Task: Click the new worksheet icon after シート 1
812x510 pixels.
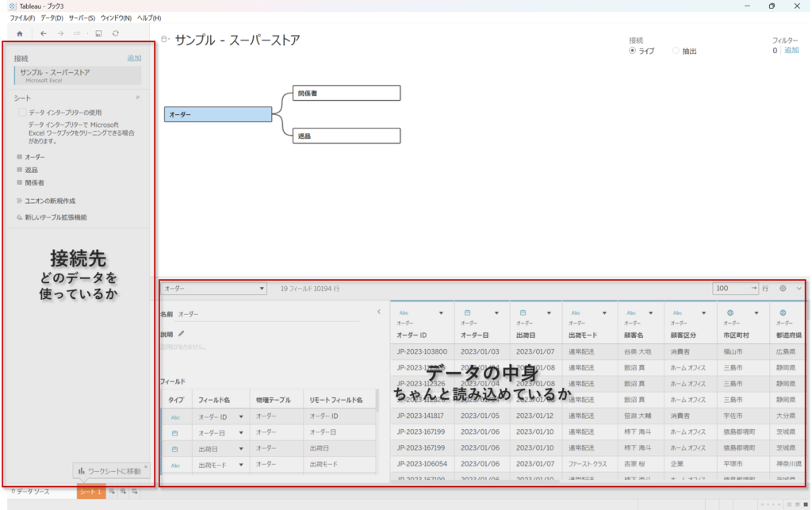Action: (112, 492)
